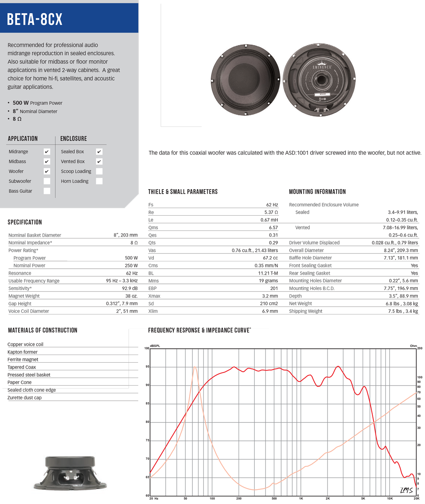The width and height of the screenshot is (425, 504).
Task: Click the Overall Diameter '8.24", 209.3 mm'
Action: 401,251
